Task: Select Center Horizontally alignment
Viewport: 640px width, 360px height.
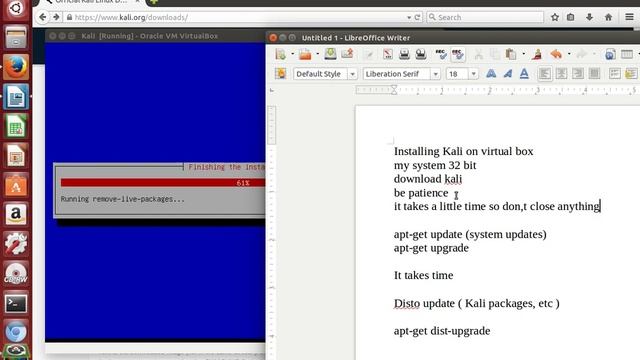Action: pos(561,74)
